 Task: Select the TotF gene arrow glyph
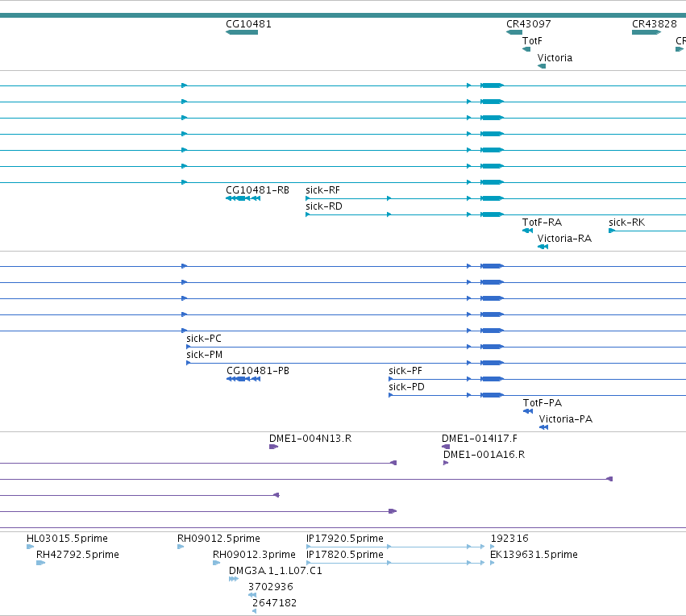[526, 49]
